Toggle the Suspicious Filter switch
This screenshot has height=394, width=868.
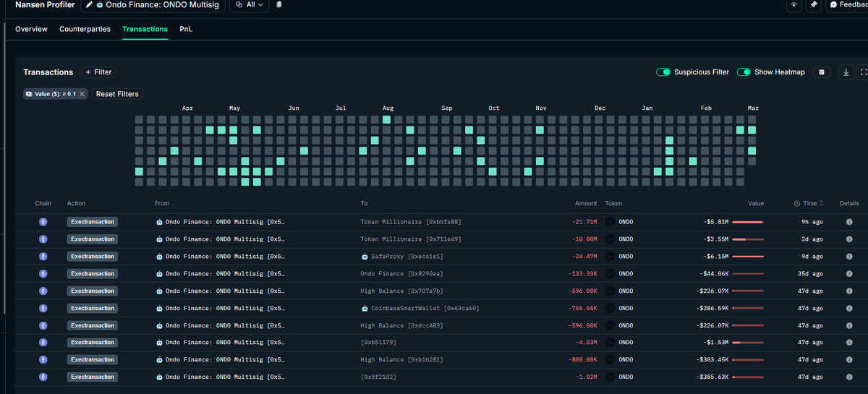tap(663, 72)
